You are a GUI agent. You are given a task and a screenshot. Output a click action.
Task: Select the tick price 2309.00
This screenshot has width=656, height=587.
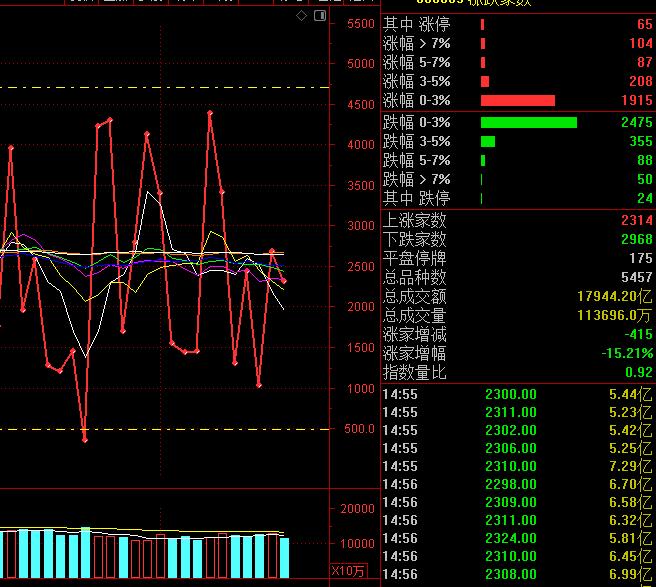[x=511, y=502]
